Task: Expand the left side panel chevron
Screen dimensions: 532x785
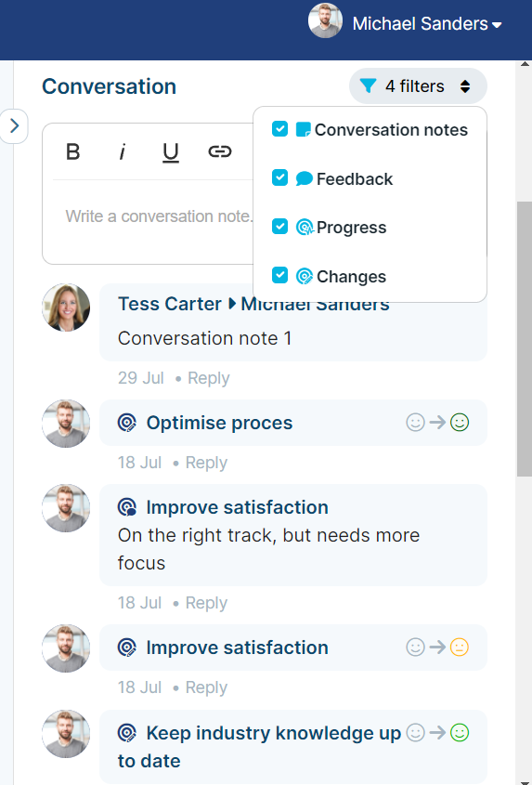Action: coord(14,125)
